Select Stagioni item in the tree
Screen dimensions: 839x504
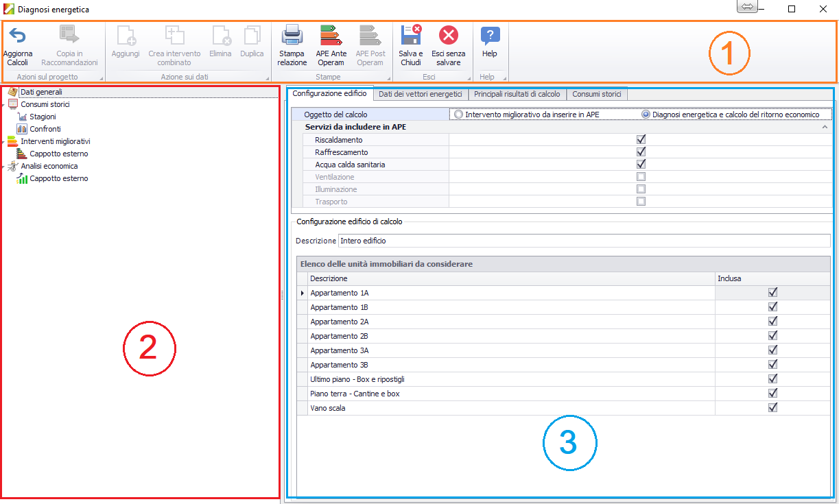[x=43, y=117]
